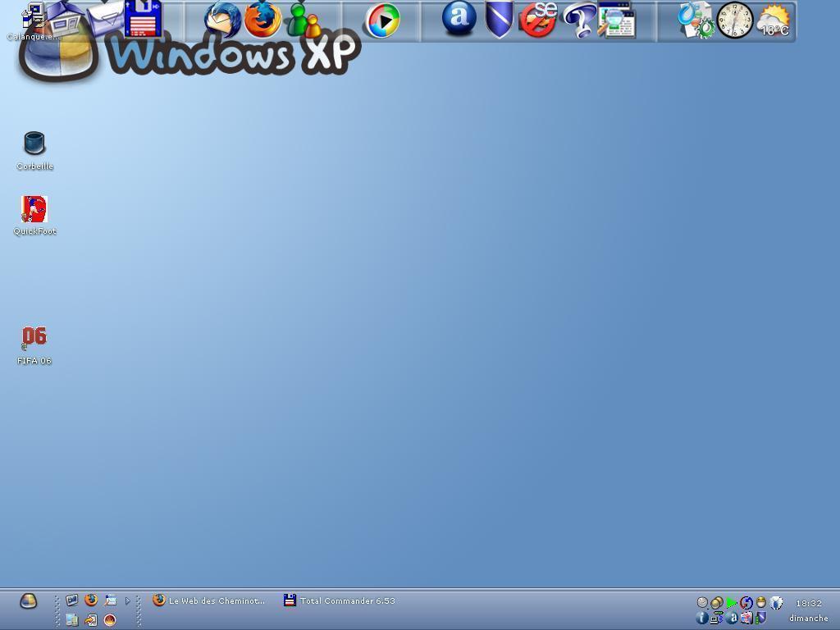Launch Windows Media Player dock icon

382,21
